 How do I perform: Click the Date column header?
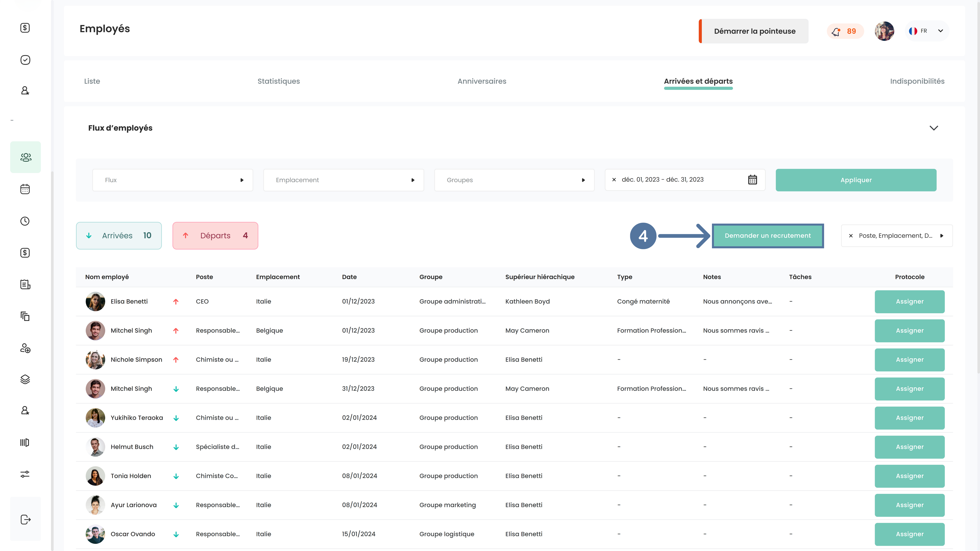[x=349, y=277]
